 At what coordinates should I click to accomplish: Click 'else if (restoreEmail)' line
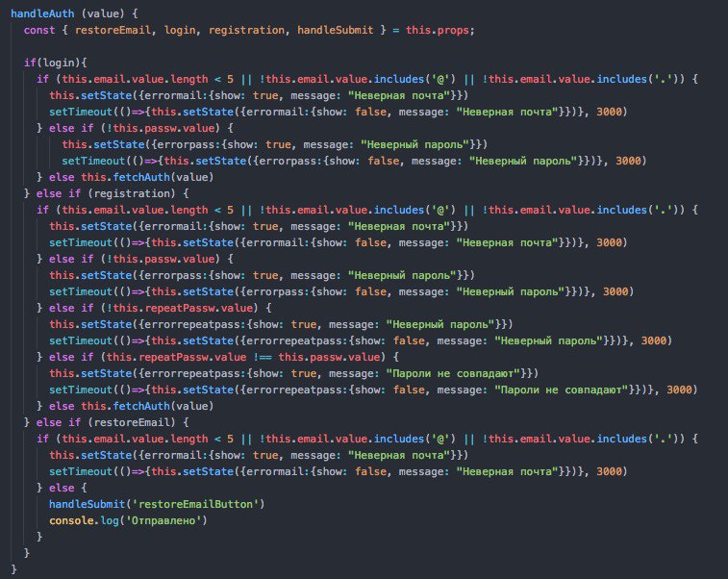107,422
